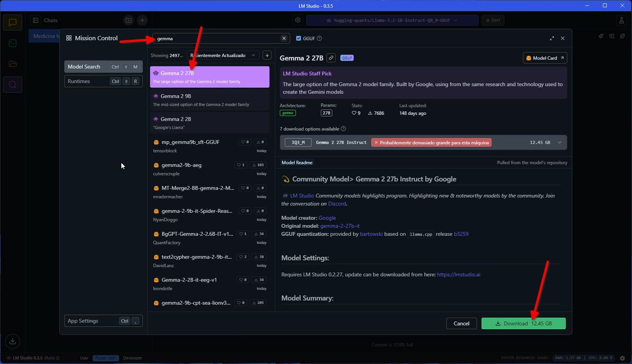This screenshot has height=364, width=632.
Task: Open My Models folder icon in sidebar
Action: [x=13, y=64]
